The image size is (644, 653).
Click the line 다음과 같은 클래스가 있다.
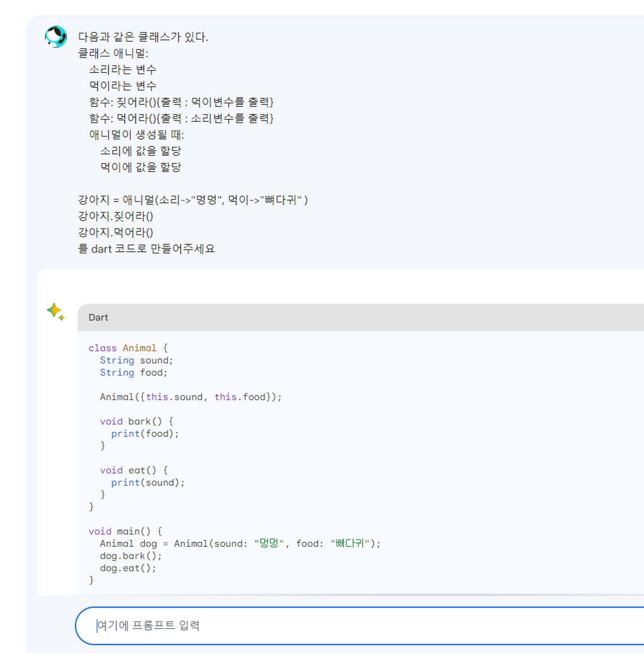click(143, 37)
